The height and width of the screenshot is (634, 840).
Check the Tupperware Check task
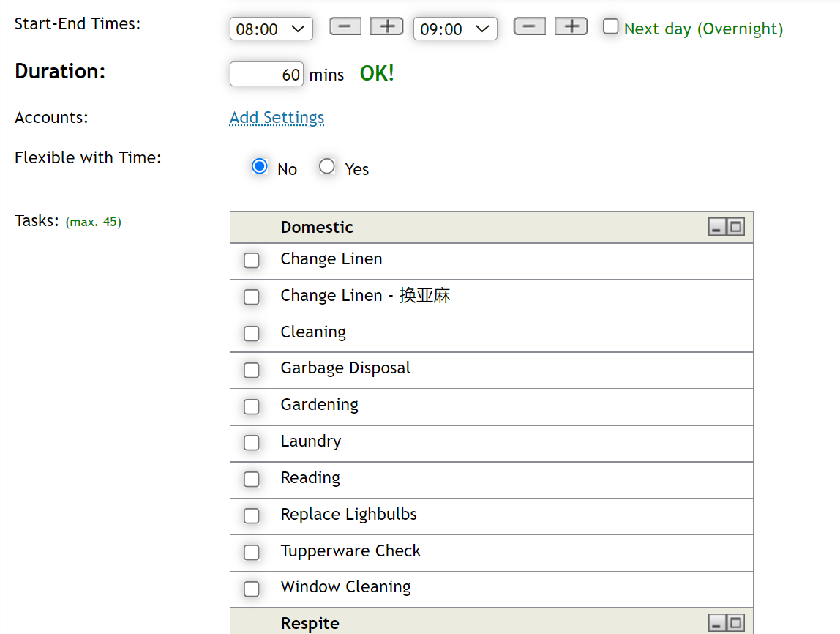point(252,553)
